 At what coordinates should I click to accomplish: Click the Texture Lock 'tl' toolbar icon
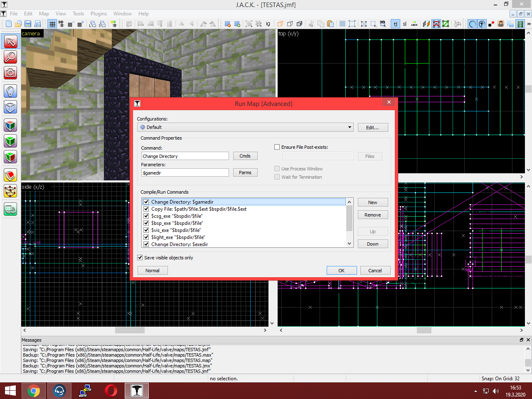point(395,24)
